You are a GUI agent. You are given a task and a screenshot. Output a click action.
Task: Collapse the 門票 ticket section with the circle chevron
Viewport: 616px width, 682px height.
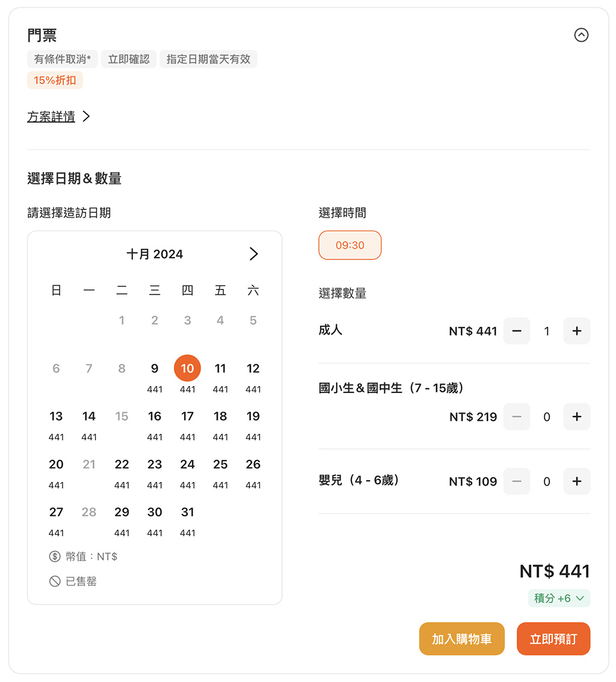(581, 35)
